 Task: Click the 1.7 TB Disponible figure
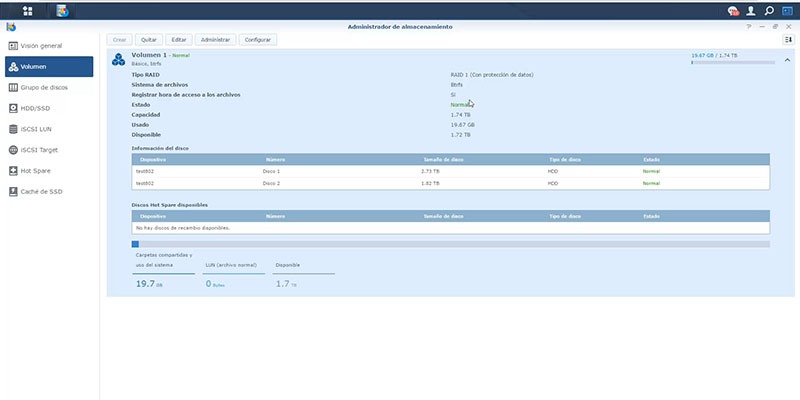[x=286, y=284]
